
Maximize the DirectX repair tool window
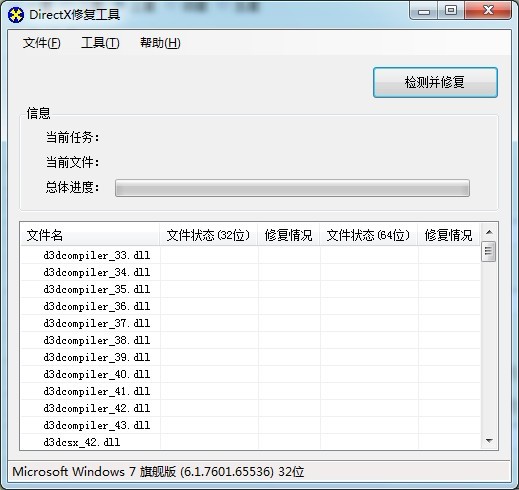(451, 10)
